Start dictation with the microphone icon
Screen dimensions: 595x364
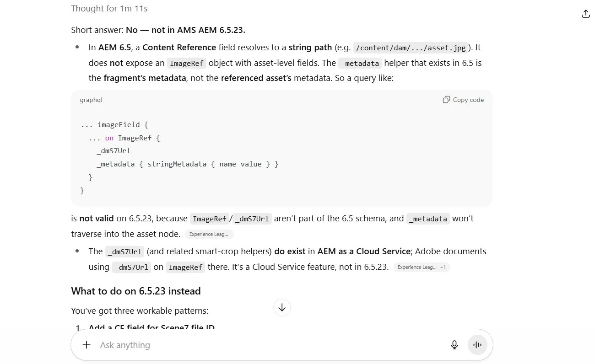[x=454, y=345]
